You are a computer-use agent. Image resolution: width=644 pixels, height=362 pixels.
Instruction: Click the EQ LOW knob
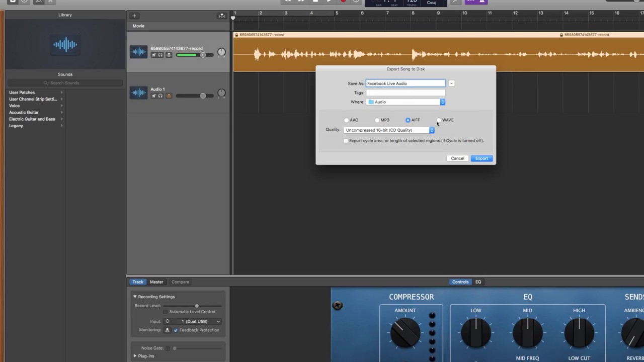475,333
